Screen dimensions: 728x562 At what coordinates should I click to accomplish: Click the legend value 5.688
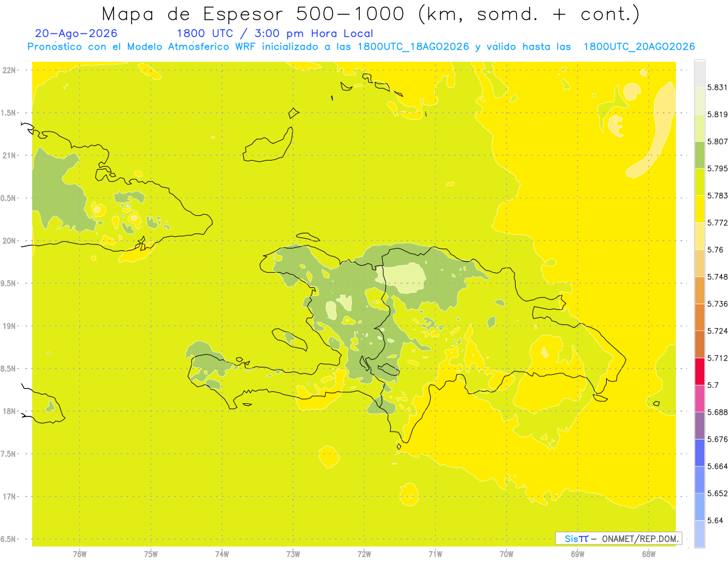tap(717, 412)
